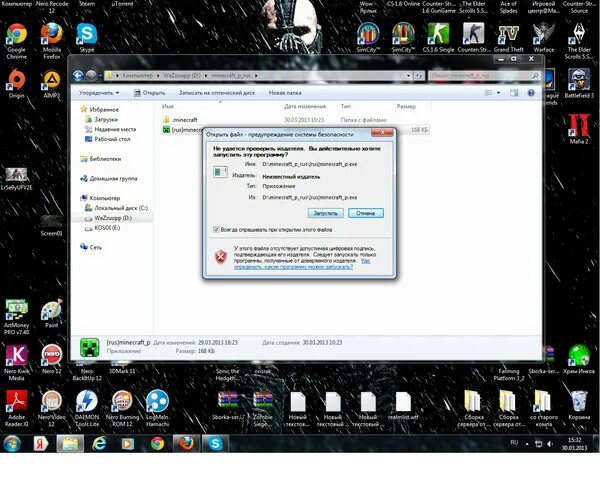This screenshot has width=600, height=480.
Task: Open Google Chrome desktop shortcut
Action: (16, 41)
